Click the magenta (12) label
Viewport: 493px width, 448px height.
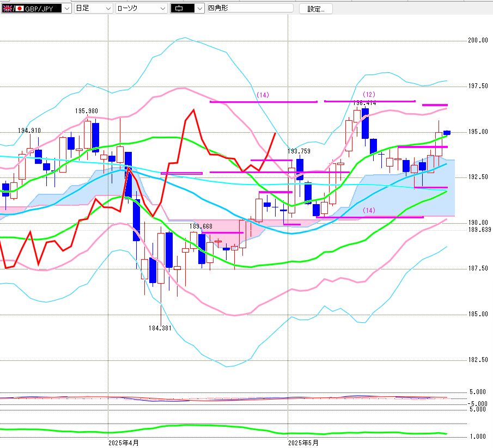pos(369,95)
